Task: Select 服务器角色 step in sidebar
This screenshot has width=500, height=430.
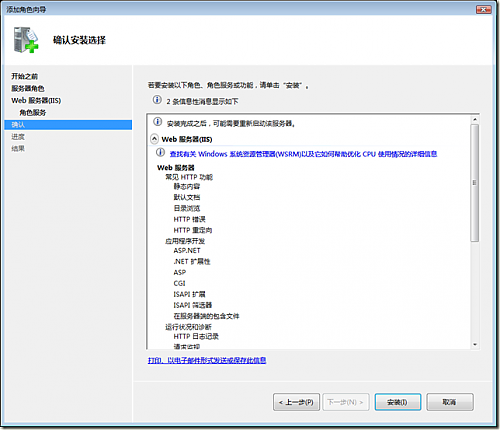Action: (28, 88)
